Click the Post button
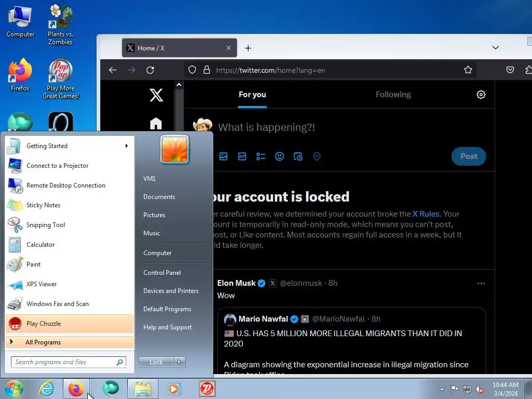 469,156
